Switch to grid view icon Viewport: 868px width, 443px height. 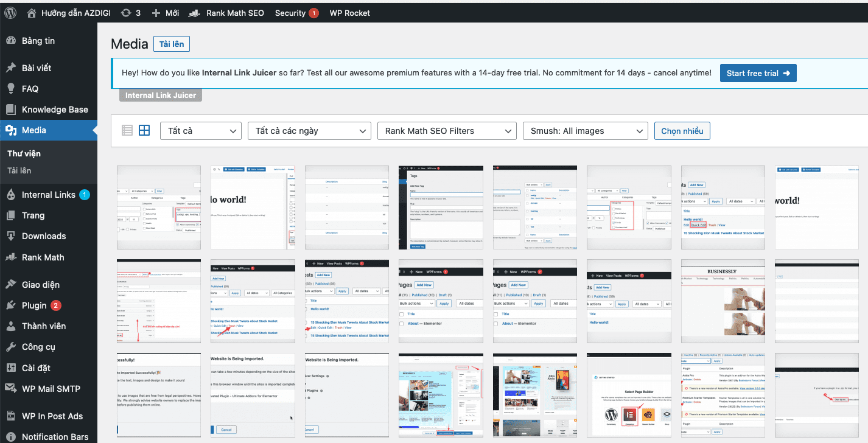click(x=144, y=130)
